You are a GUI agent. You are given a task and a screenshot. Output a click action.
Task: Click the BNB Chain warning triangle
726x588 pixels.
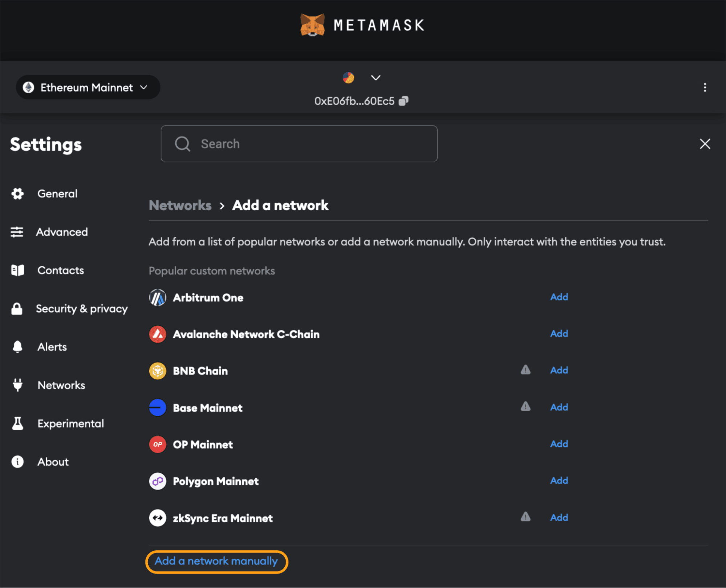pos(526,370)
